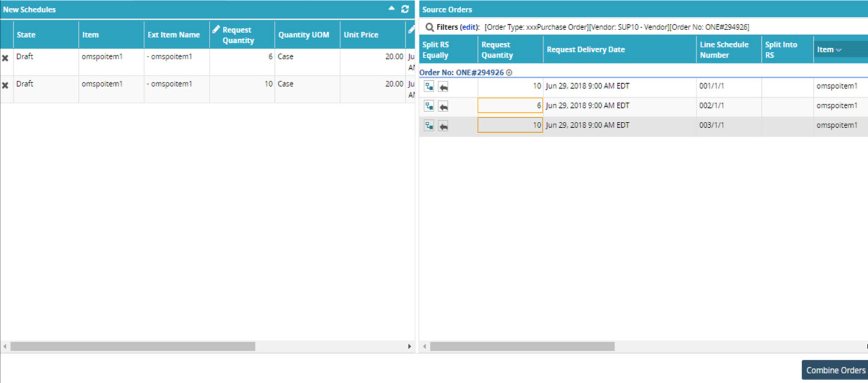Click the Source Orders panel title
Image resolution: width=868 pixels, height=383 pixels.
(447, 10)
